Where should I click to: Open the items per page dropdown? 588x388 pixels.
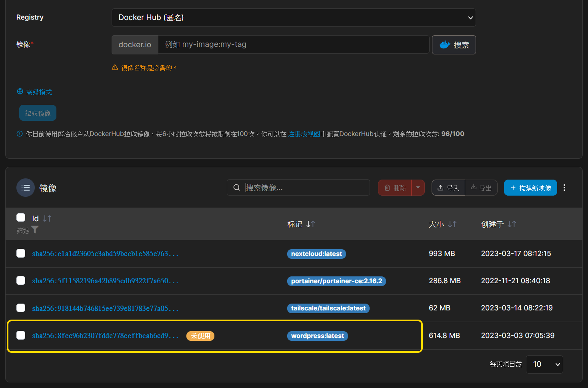544,364
